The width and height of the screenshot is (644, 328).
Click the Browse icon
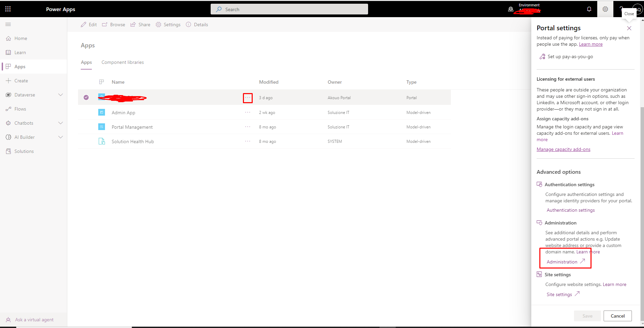(x=104, y=24)
